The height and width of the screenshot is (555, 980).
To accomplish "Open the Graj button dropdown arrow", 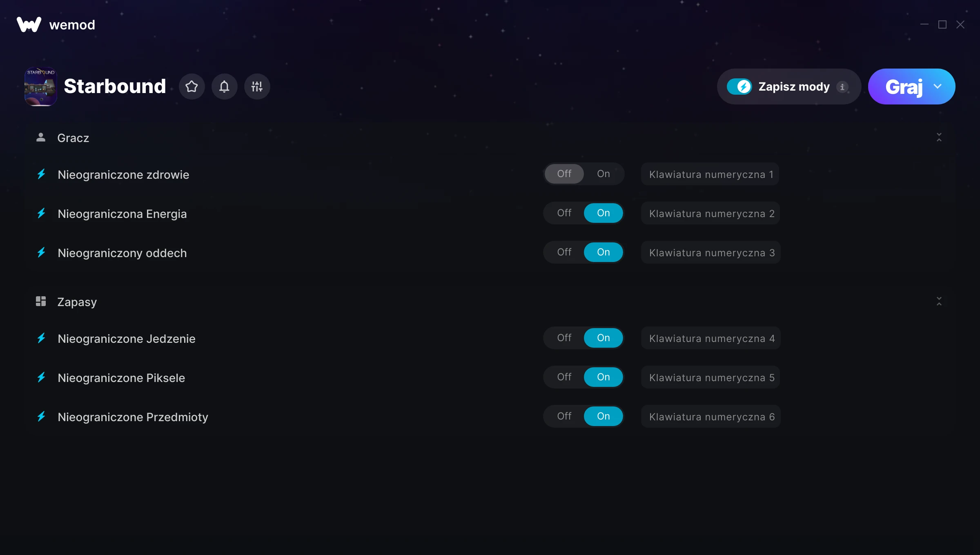I will [x=938, y=87].
